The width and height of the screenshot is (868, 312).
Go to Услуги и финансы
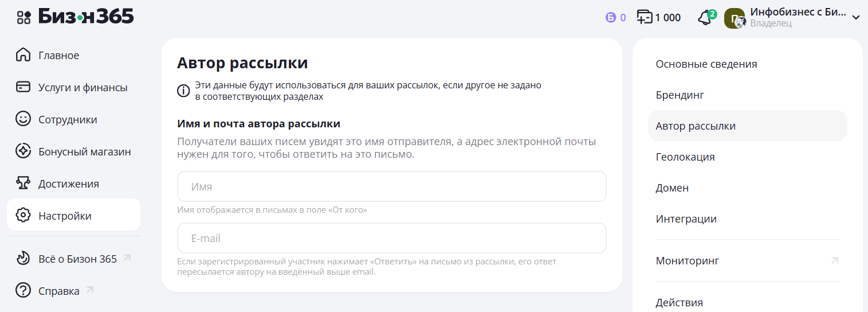(83, 87)
